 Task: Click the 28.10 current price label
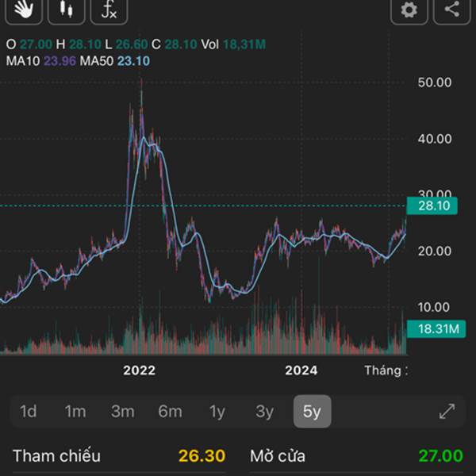point(432,205)
